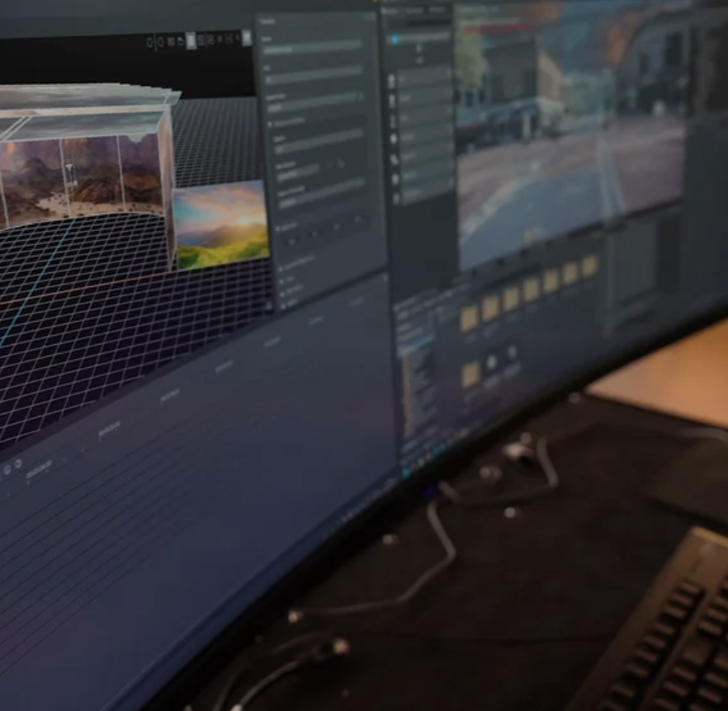Click the street scene preview viewport
The image size is (728, 711).
pos(571,134)
